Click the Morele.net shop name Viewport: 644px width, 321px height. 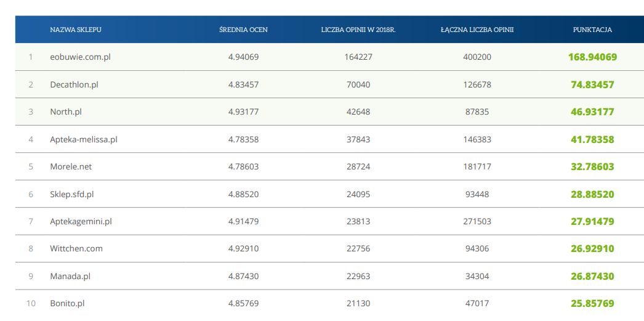click(71, 166)
